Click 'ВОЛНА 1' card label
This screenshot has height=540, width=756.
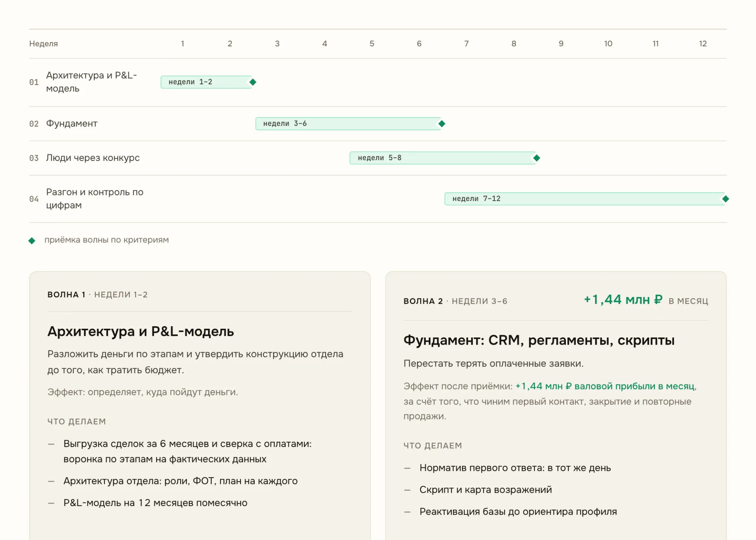coord(67,295)
